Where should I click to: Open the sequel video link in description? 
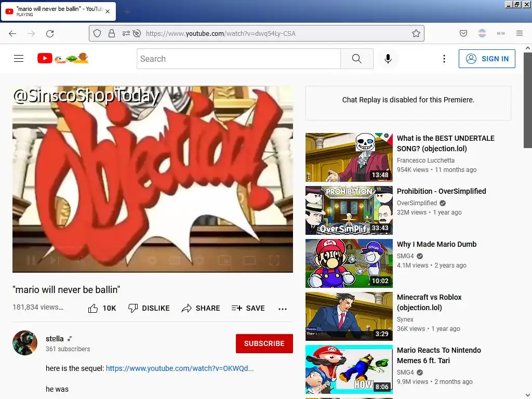[x=179, y=368]
